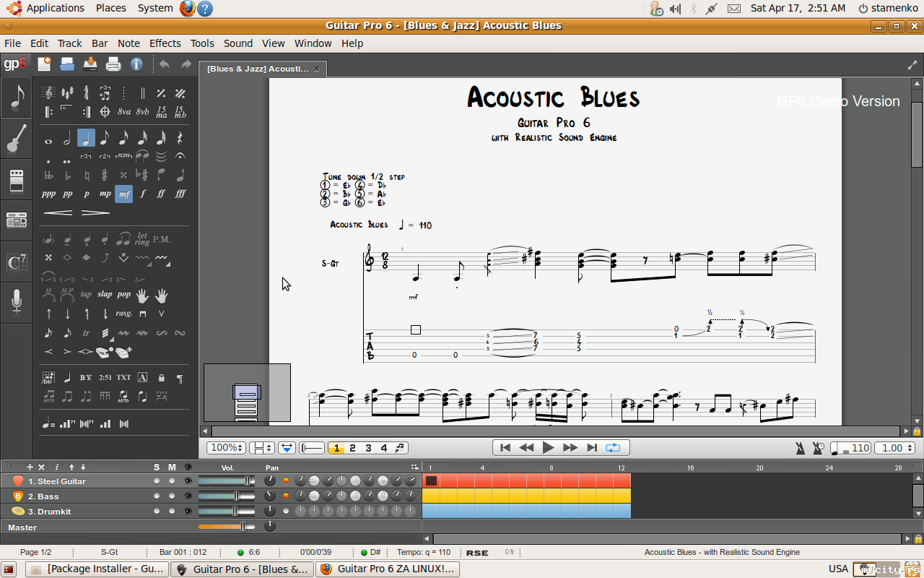The height and width of the screenshot is (578, 924).
Task: Select the rest symbol in the palette
Action: [180, 138]
